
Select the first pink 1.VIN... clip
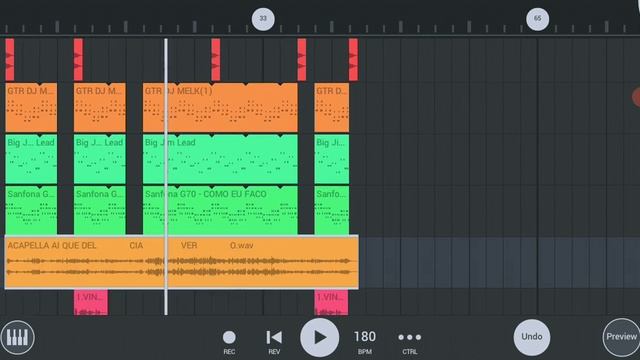(x=91, y=302)
